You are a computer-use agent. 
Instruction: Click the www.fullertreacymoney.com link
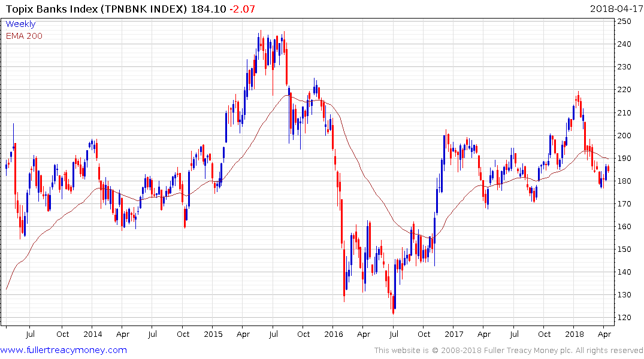tap(64, 350)
